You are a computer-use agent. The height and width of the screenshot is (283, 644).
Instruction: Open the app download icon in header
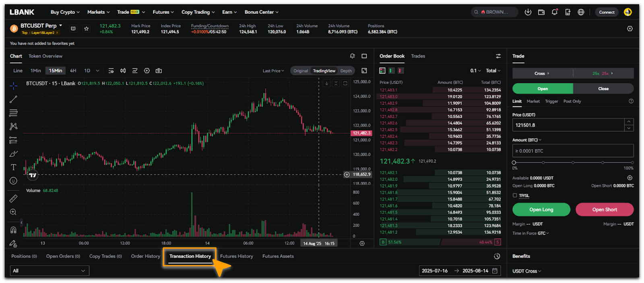click(528, 12)
